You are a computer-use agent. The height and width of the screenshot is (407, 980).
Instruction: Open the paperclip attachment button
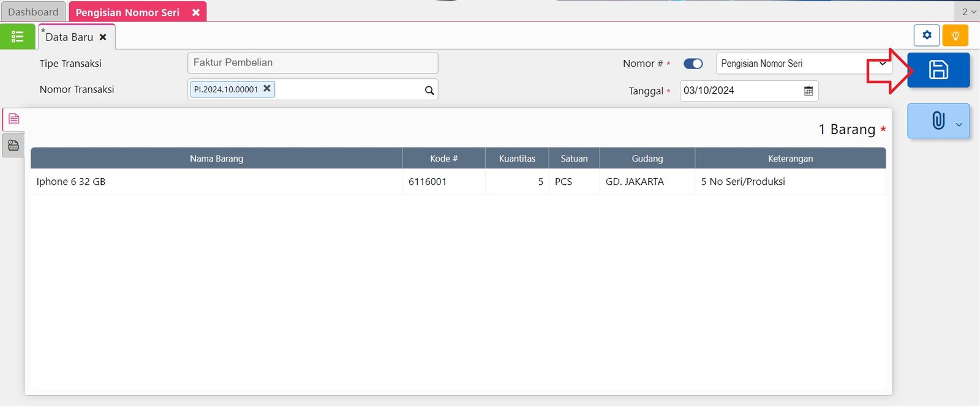coord(938,121)
